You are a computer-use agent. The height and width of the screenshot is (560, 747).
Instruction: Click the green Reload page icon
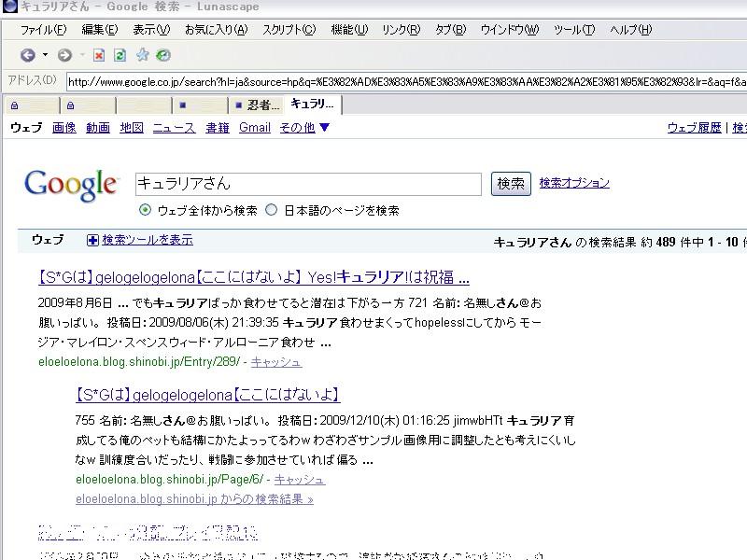[x=120, y=55]
